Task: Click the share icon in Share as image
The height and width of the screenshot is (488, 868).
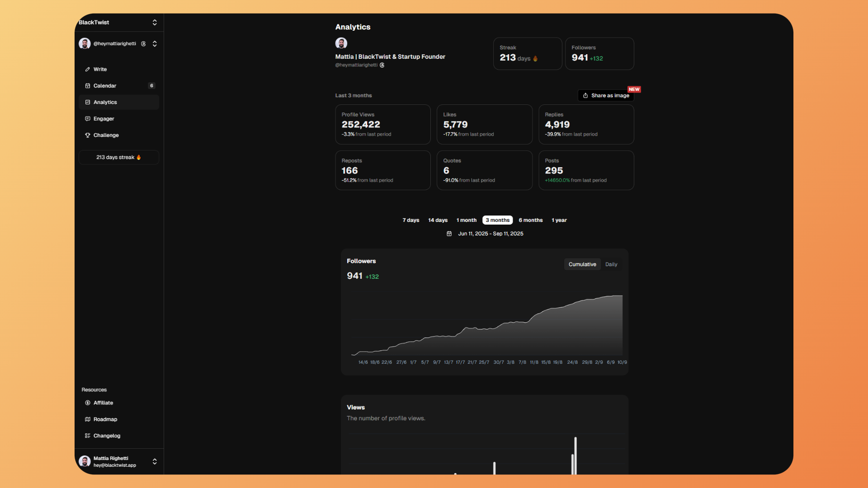Action: (x=585, y=96)
